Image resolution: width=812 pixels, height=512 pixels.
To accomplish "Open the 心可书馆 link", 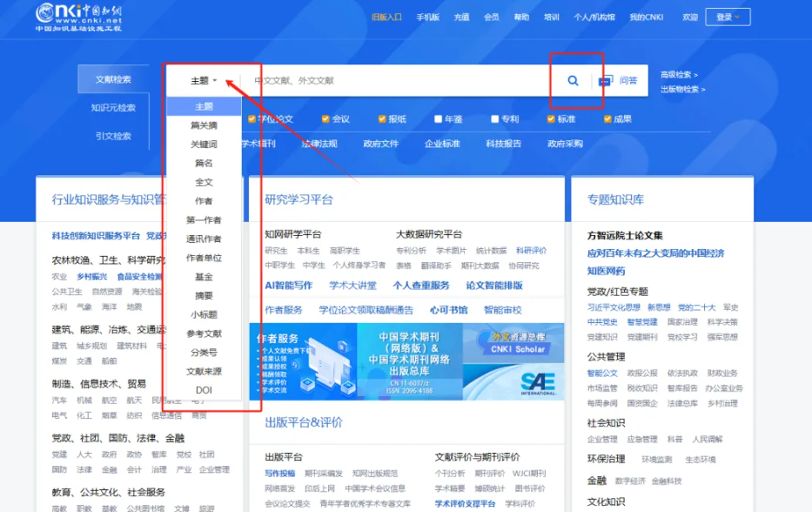I will [x=448, y=310].
